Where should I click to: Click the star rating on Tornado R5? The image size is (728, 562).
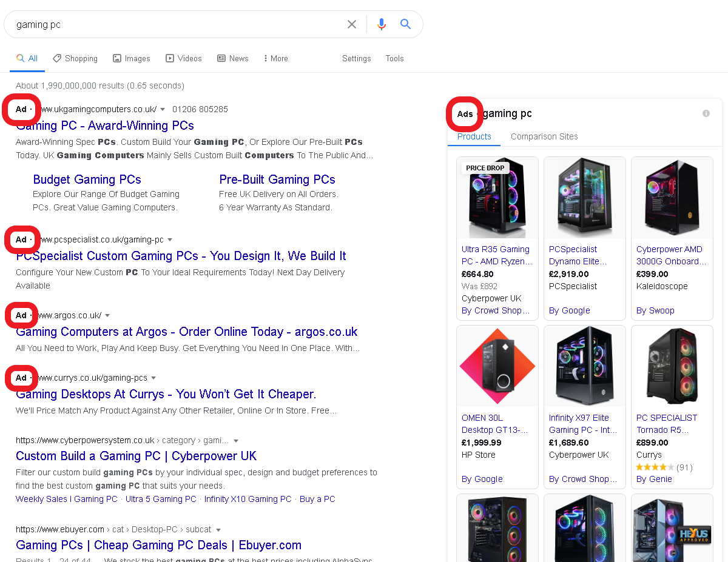655,467
